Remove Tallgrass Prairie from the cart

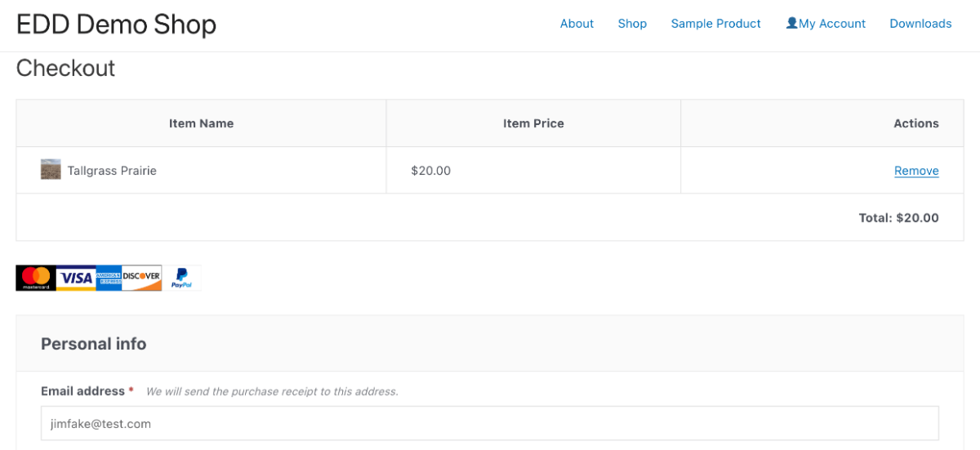coord(916,171)
